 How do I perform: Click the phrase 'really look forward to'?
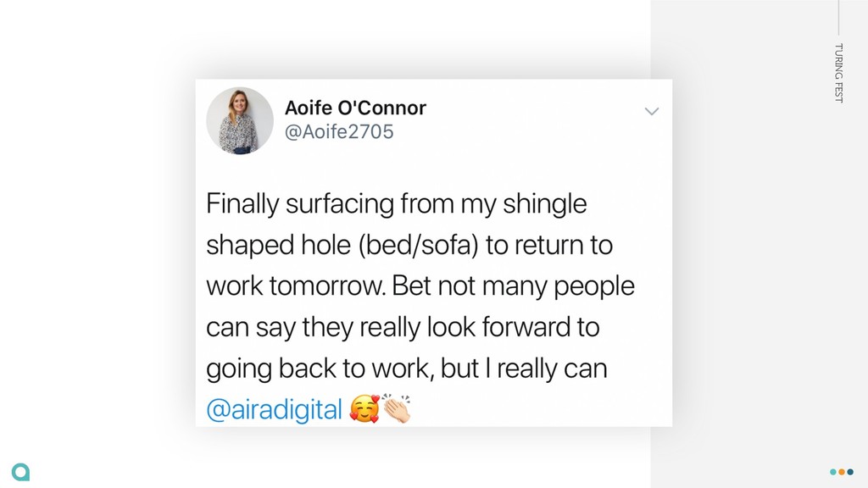pyautogui.click(x=480, y=327)
